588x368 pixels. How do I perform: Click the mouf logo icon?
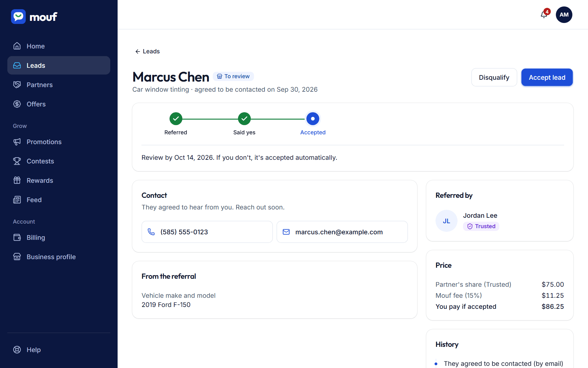[18, 17]
